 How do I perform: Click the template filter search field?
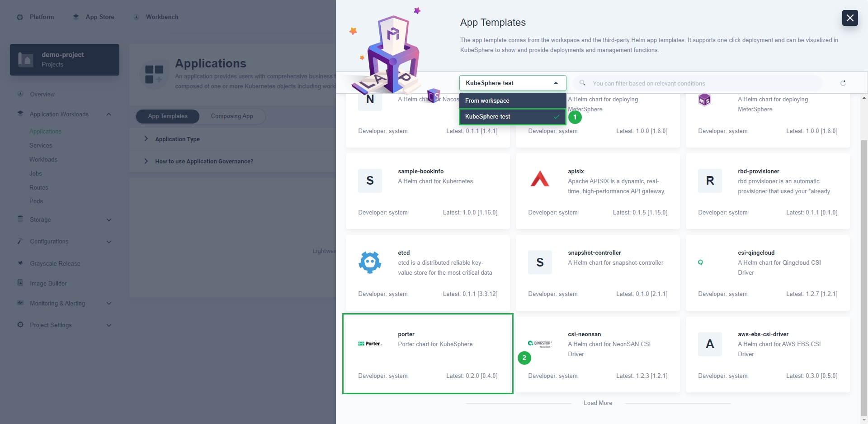tap(698, 83)
